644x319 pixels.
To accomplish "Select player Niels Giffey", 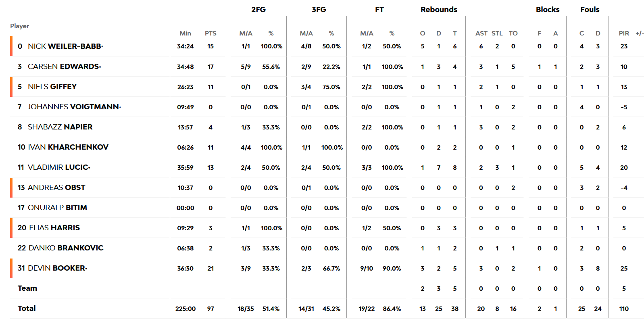I will [x=52, y=87].
